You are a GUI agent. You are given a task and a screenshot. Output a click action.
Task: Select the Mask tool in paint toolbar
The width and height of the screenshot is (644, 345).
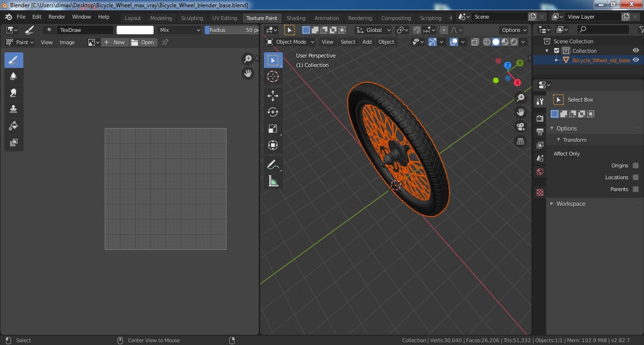pos(13,142)
